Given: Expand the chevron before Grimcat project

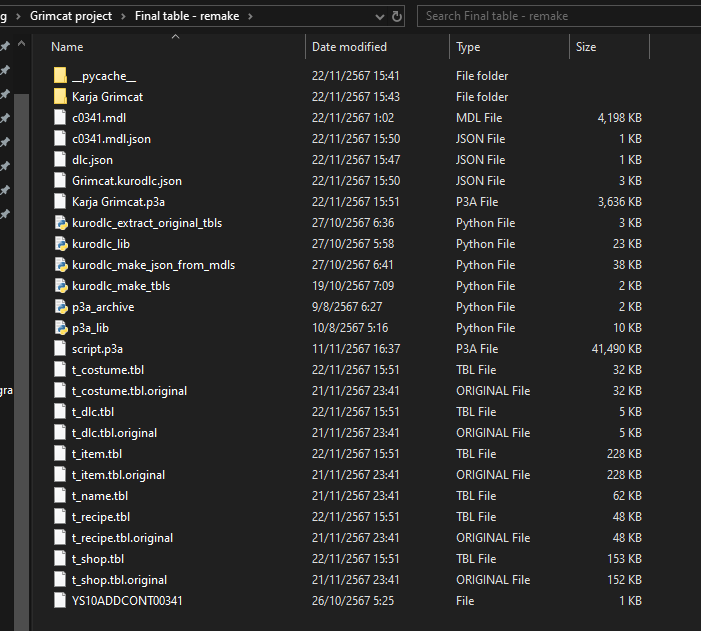Looking at the screenshot, I should [18, 17].
